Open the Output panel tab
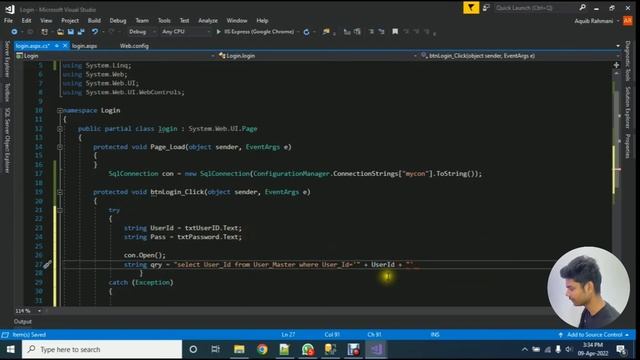Viewport: 640px width, 360px height. click(23, 322)
